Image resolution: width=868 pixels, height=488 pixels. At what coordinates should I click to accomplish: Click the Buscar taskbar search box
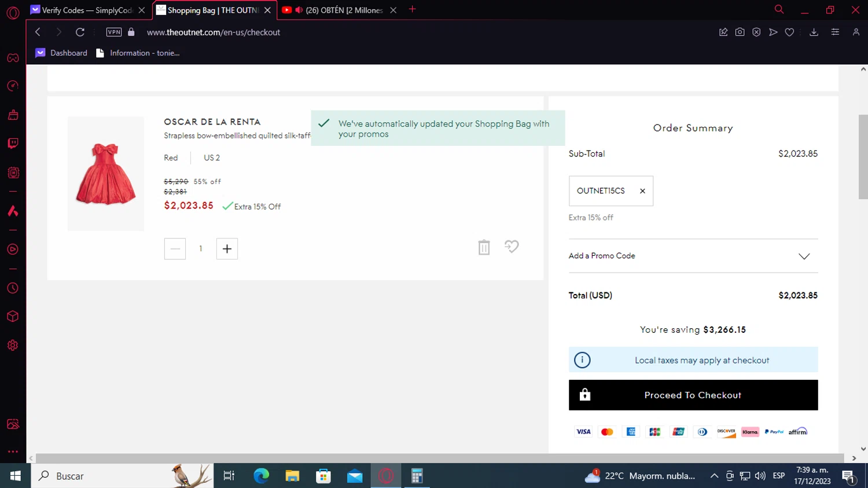(122, 476)
